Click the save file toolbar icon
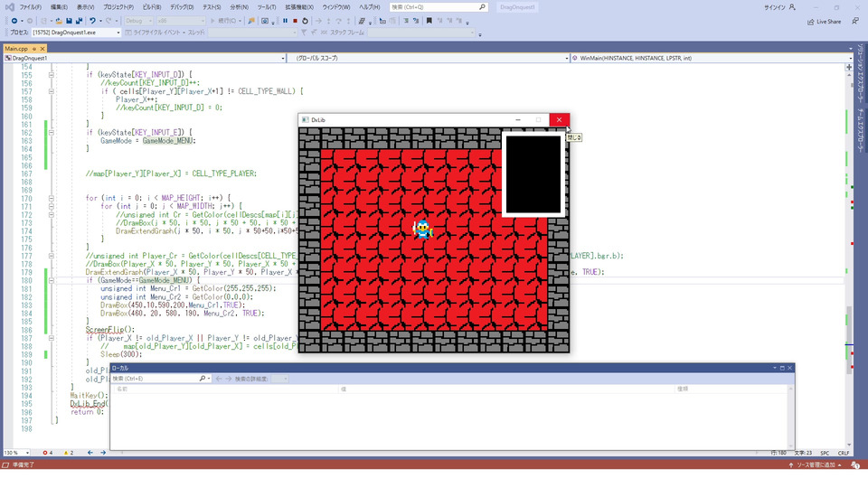This screenshot has height=488, width=868. point(69,21)
